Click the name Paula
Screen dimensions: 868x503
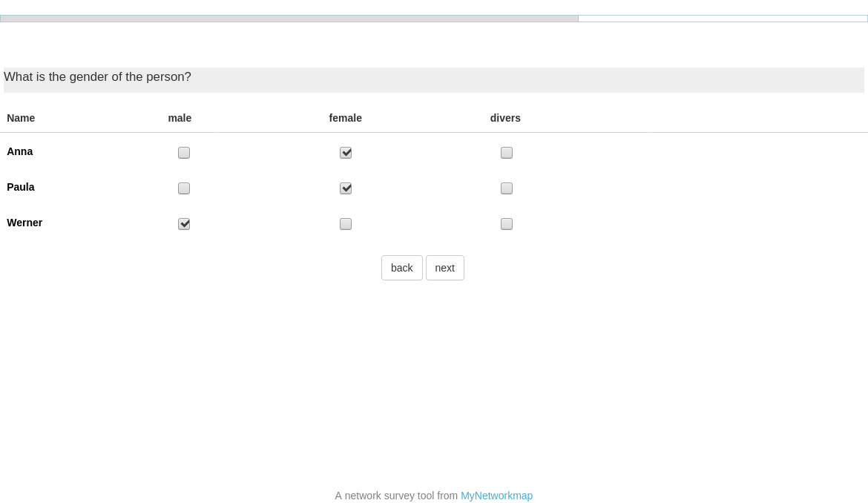click(x=21, y=187)
